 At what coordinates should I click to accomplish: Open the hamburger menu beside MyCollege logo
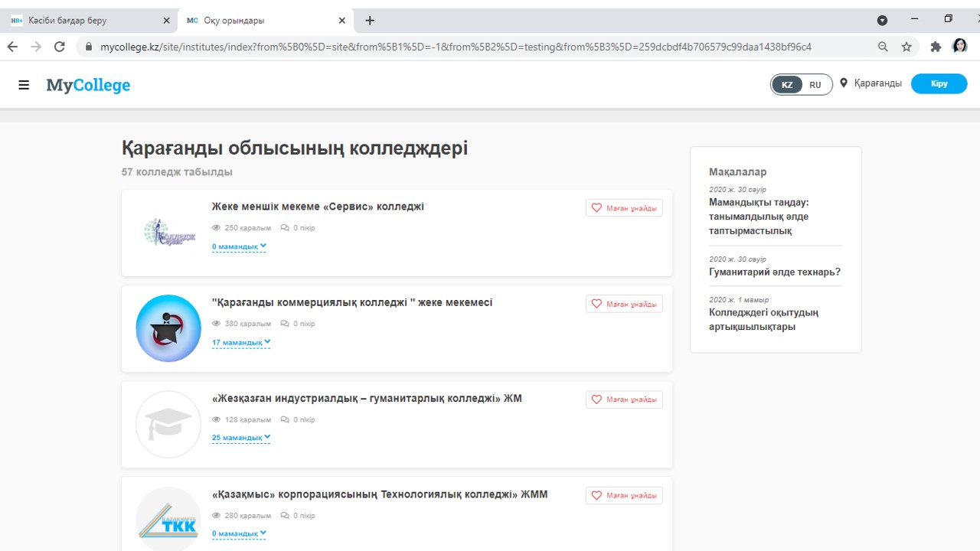pos(24,85)
